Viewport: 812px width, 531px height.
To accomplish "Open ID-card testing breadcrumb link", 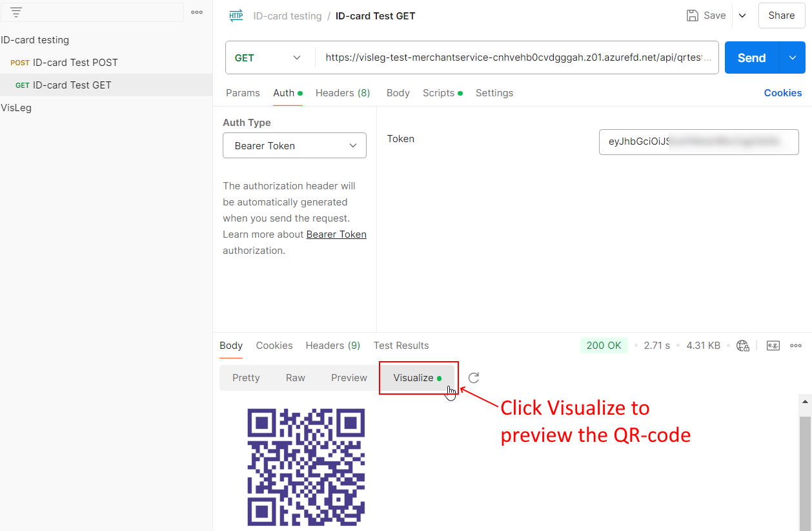I will 287,16.
